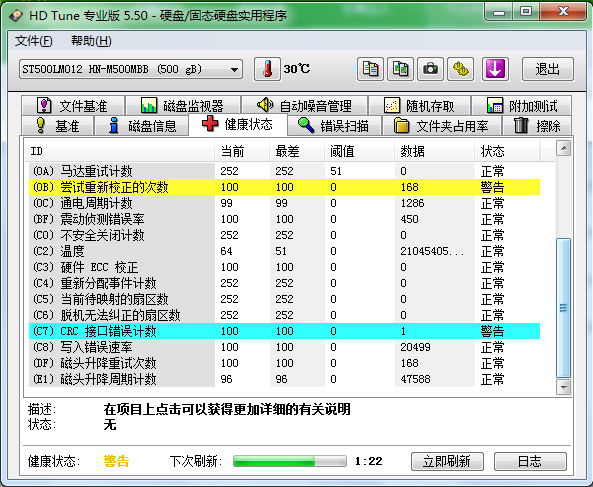Open the 文件(F) menu
The width and height of the screenshot is (593, 487).
(x=33, y=40)
